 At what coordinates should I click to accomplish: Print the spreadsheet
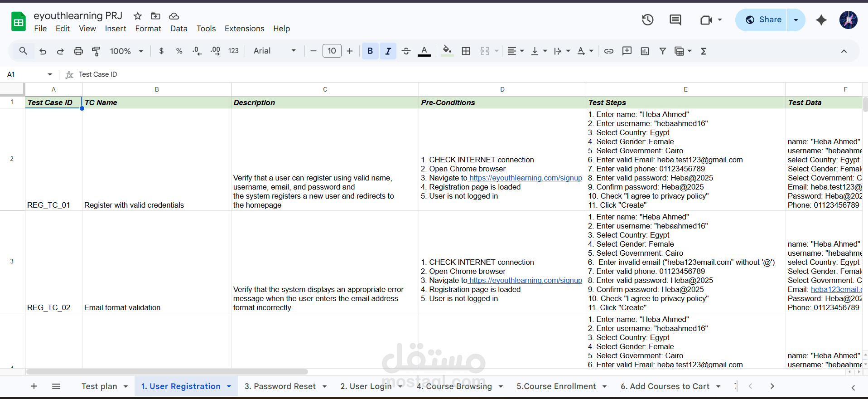[x=78, y=51]
